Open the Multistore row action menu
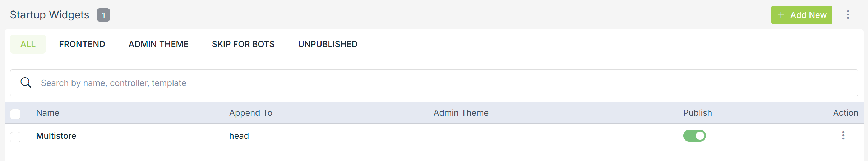This screenshot has height=161, width=868. click(843, 135)
